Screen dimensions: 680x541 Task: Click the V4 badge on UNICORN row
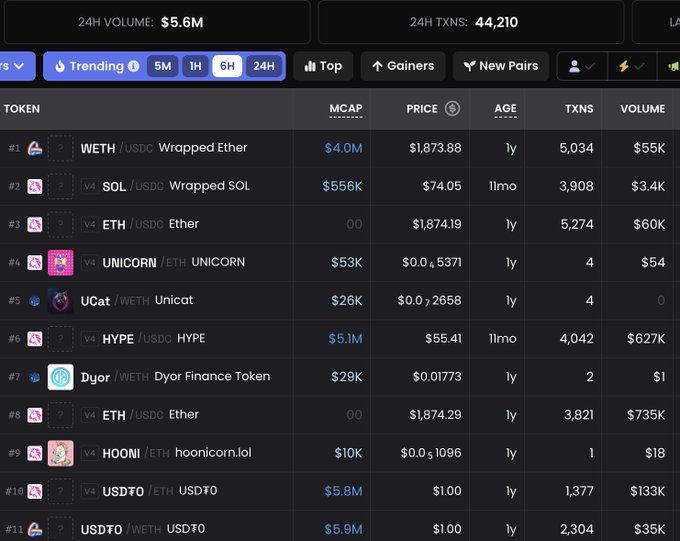pos(90,262)
